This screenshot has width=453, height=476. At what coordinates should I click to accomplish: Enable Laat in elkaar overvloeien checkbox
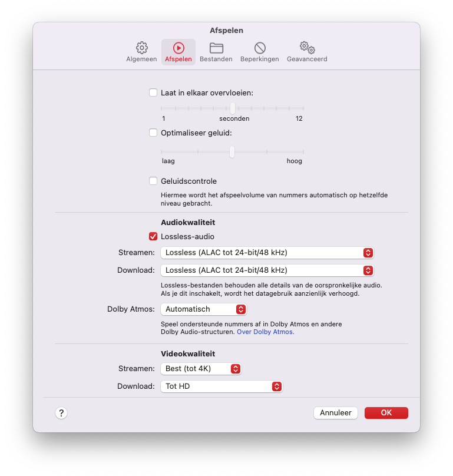pos(153,92)
